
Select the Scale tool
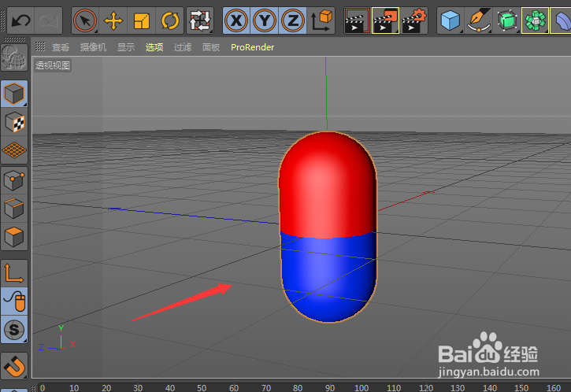pyautogui.click(x=142, y=20)
